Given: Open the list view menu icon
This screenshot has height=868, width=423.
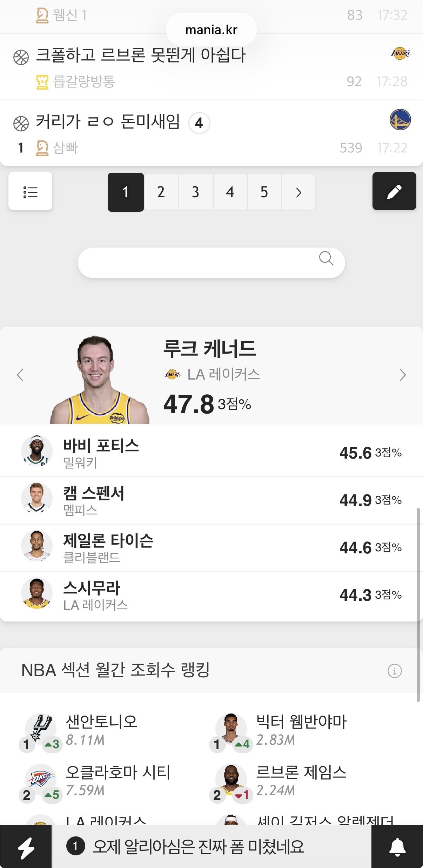Looking at the screenshot, I should pos(30,191).
